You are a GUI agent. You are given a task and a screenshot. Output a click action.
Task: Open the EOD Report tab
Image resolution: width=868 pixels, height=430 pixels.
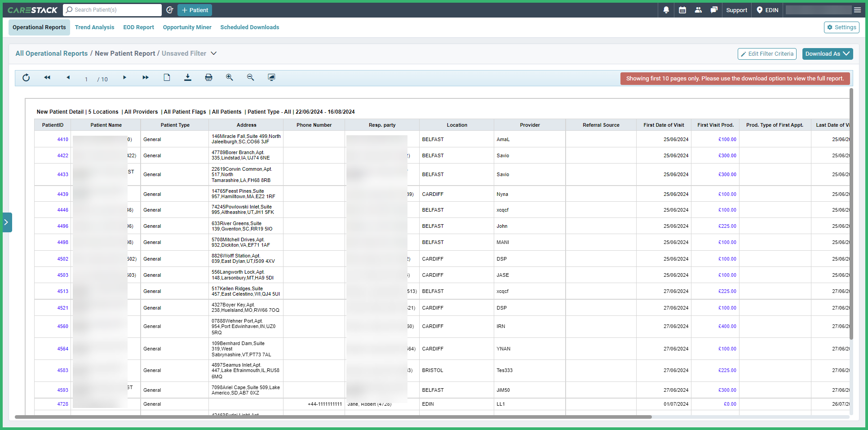coord(138,27)
